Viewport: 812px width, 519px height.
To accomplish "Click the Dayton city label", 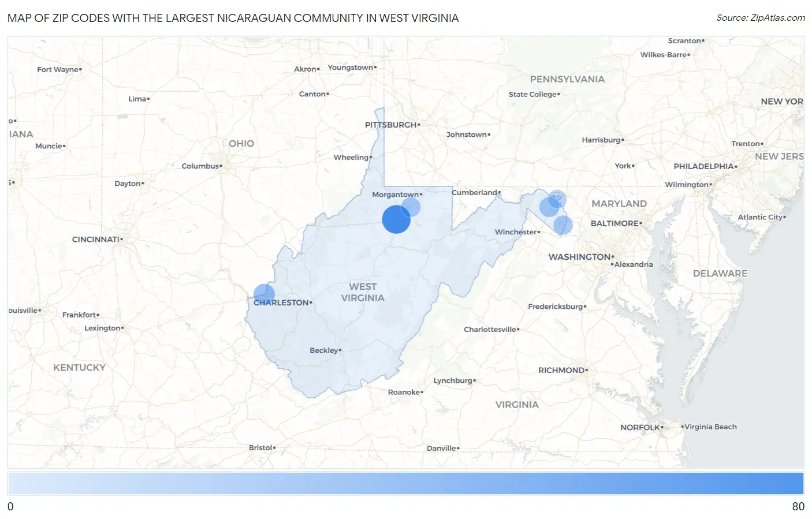I will click(x=128, y=184).
